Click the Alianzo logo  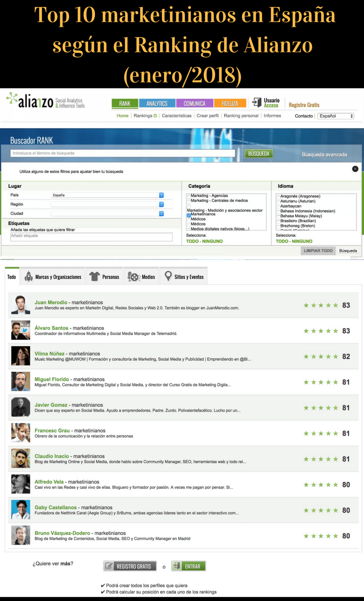point(45,100)
